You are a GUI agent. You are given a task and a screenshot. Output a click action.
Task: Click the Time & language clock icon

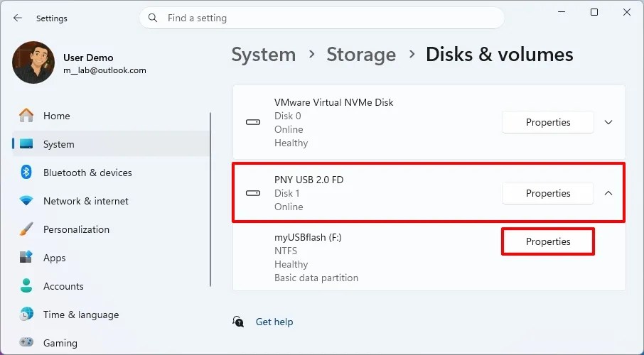pyautogui.click(x=26, y=315)
